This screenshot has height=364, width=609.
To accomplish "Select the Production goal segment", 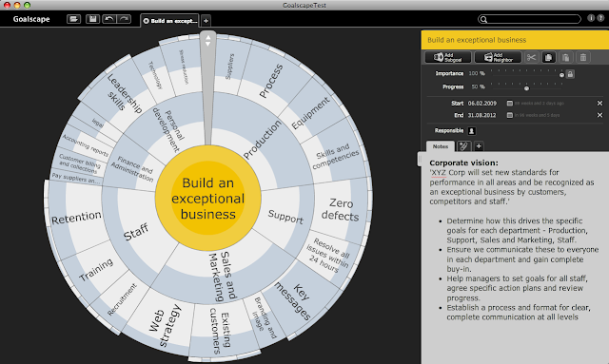I will (x=263, y=139).
